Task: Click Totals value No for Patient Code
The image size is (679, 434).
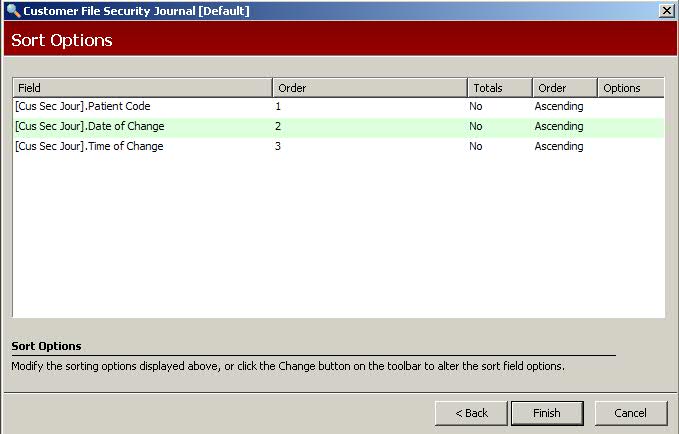Action: point(476,107)
